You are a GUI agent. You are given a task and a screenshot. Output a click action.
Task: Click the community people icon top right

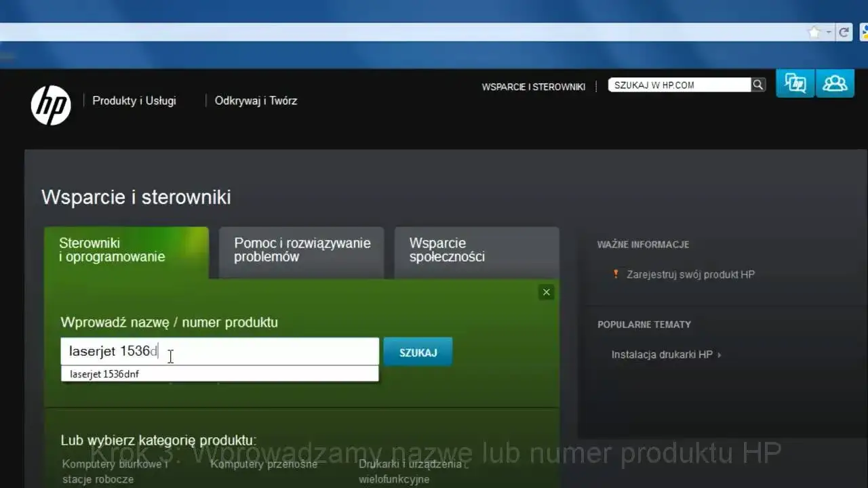(835, 83)
